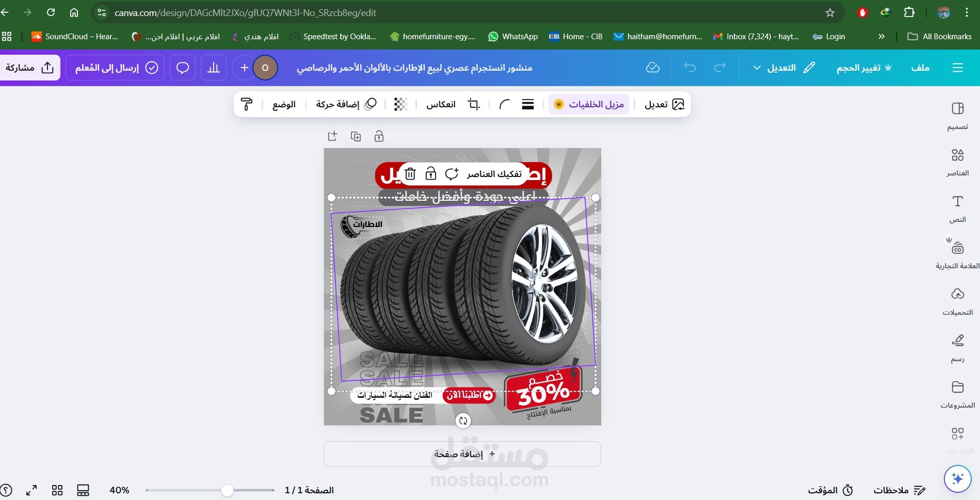Open the main hamburger menu
980x500 pixels.
tap(958, 68)
